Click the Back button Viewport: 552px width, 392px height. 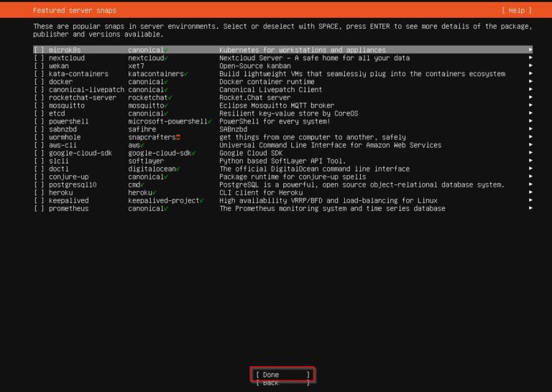point(282,383)
